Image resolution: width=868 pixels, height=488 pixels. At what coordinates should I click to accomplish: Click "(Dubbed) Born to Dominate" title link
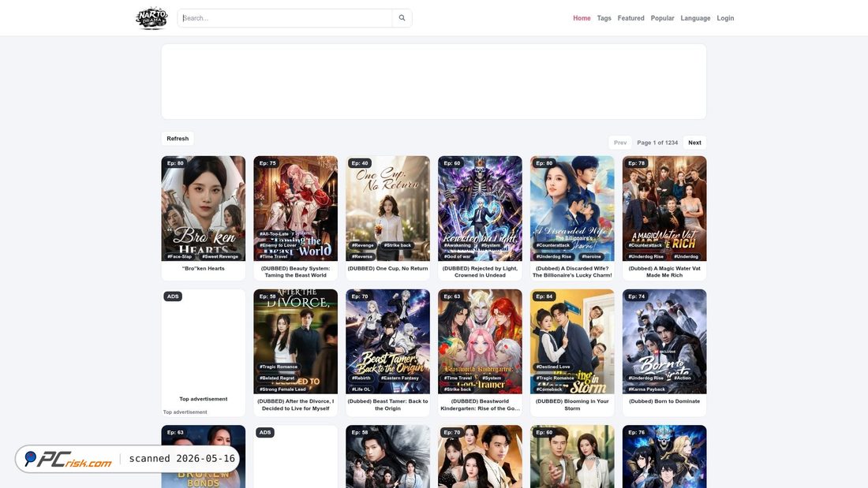point(664,401)
